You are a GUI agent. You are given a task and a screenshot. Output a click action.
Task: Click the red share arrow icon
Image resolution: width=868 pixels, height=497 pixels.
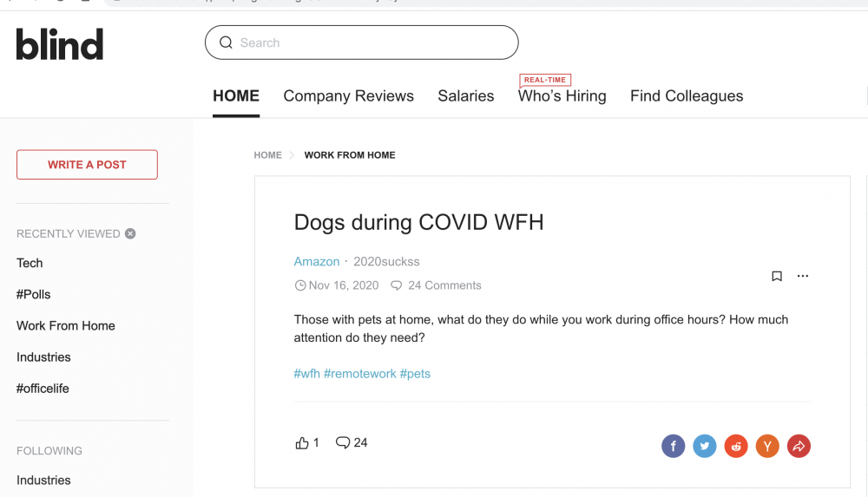tap(799, 446)
